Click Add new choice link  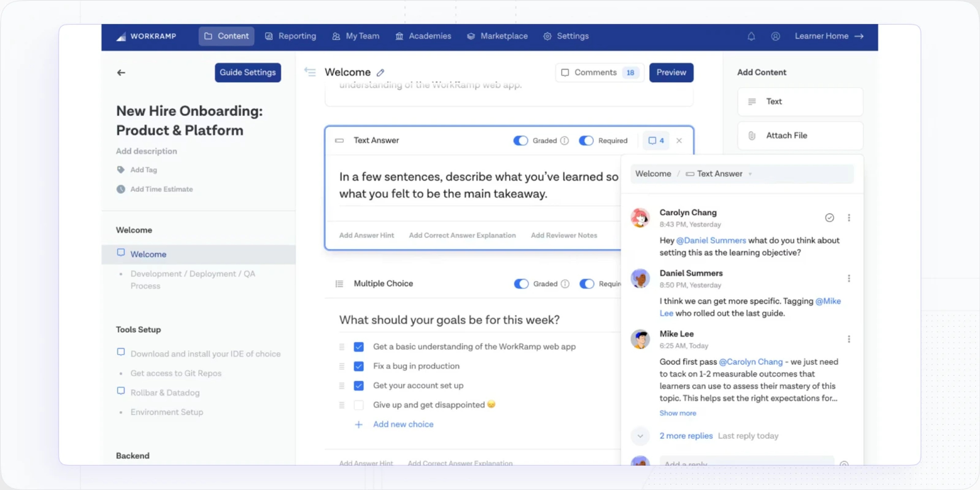(403, 425)
